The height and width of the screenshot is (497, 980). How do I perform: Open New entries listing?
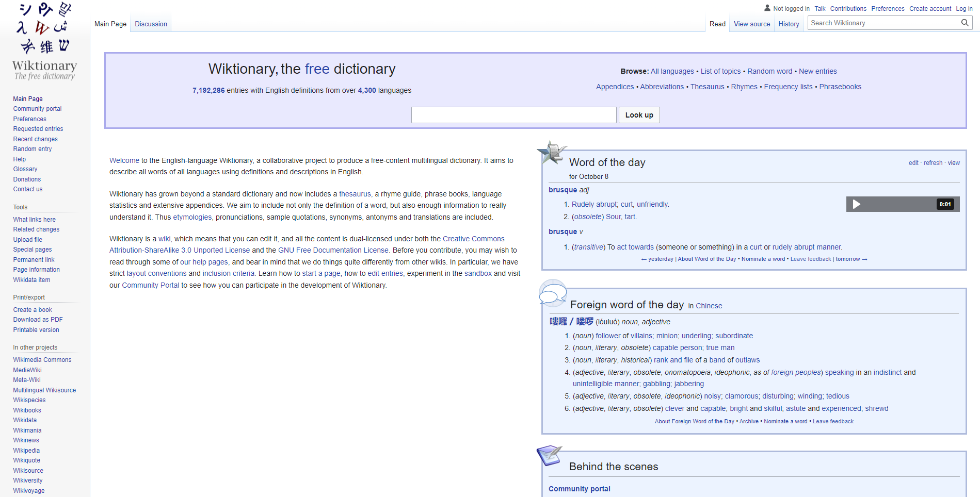817,71
